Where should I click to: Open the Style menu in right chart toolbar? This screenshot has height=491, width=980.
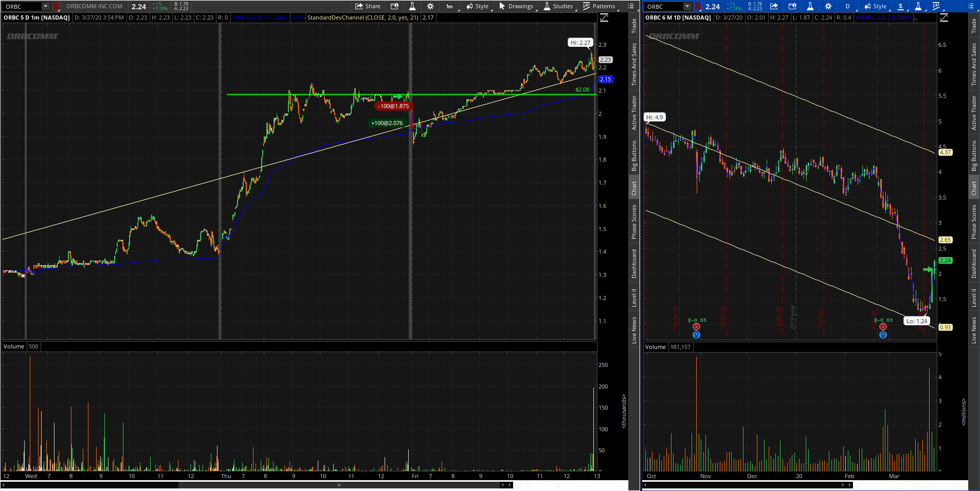[x=876, y=6]
